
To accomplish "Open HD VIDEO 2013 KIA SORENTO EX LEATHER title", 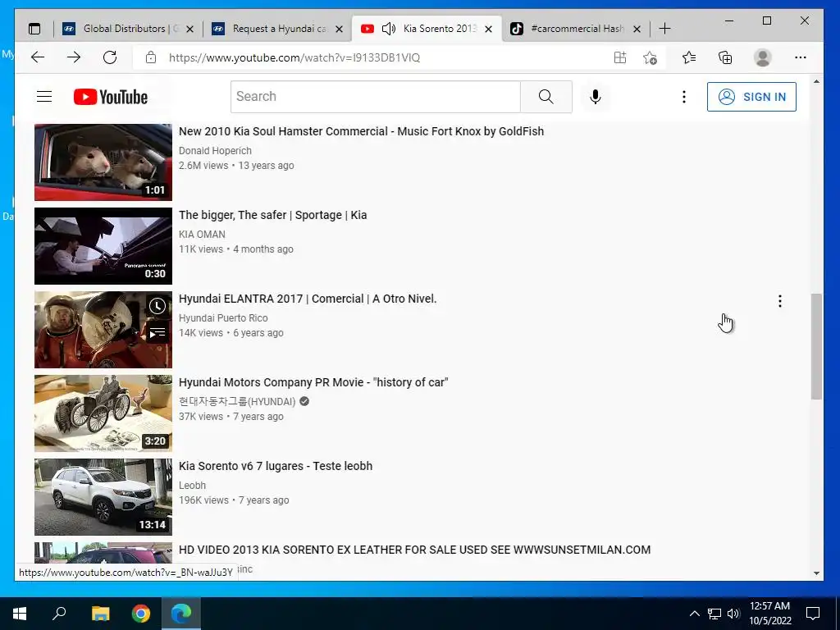I will [x=414, y=550].
